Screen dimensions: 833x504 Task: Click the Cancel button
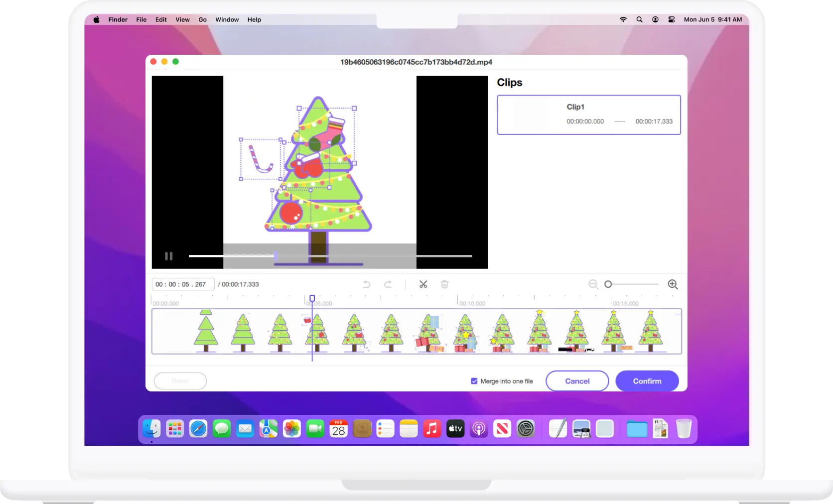(577, 381)
